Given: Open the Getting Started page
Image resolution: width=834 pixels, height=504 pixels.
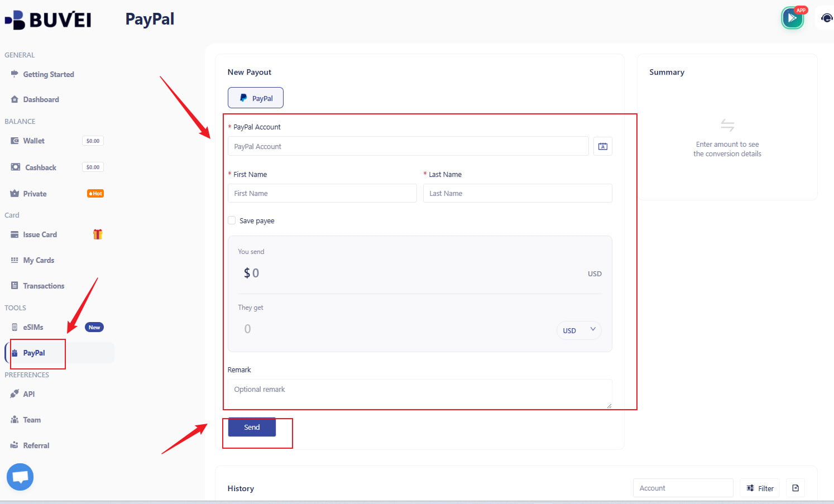Looking at the screenshot, I should point(49,74).
